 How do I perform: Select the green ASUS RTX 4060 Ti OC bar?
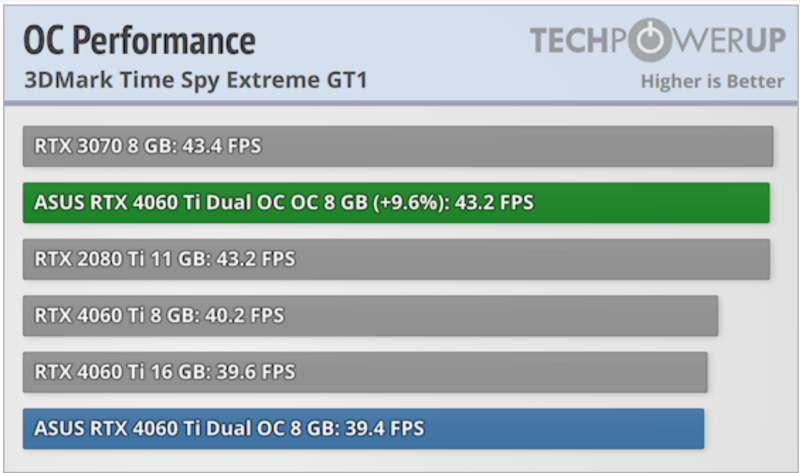coord(396,203)
